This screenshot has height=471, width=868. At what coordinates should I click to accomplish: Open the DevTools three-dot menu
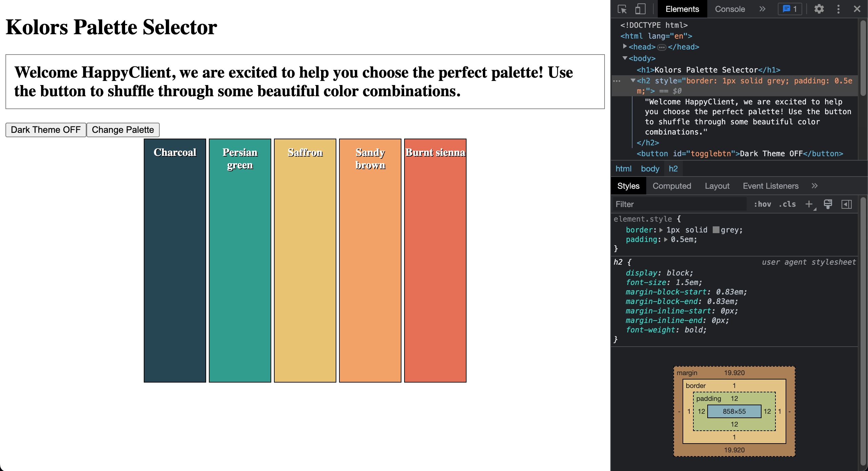point(838,9)
